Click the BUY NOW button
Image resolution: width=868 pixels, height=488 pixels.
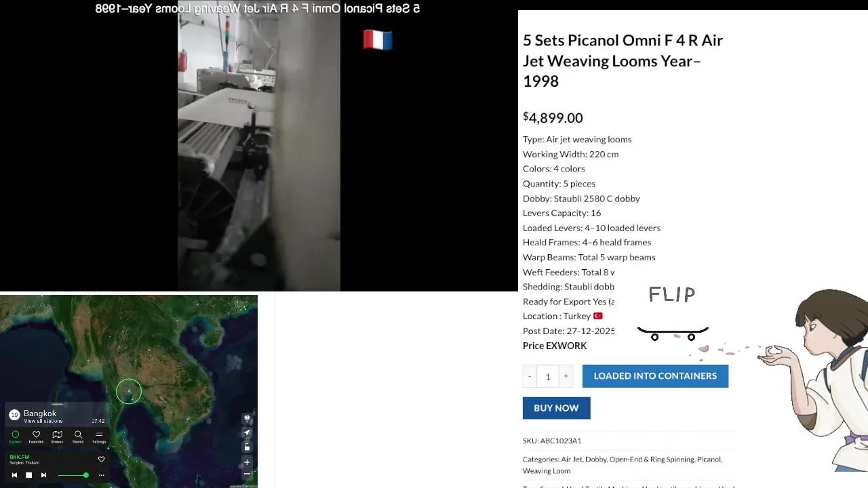tap(556, 408)
